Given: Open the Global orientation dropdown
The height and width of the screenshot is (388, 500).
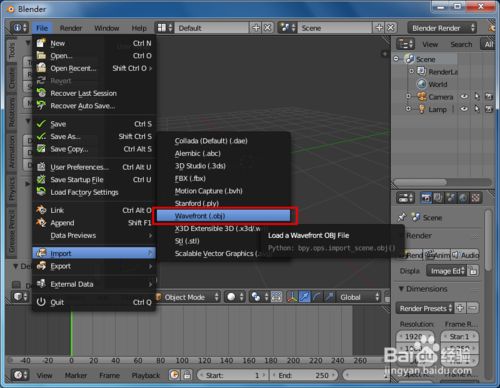Looking at the screenshot, I should [x=358, y=297].
